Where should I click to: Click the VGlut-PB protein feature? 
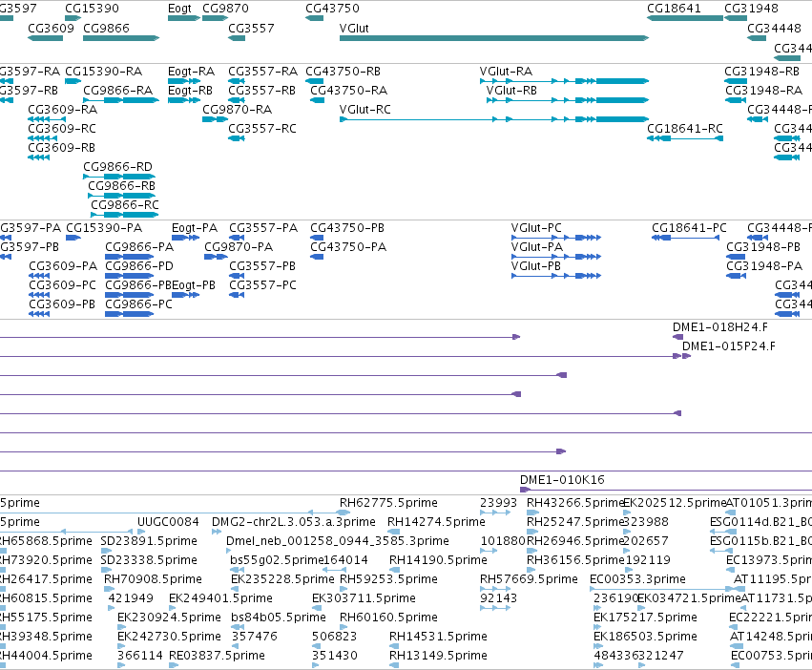tap(556, 276)
